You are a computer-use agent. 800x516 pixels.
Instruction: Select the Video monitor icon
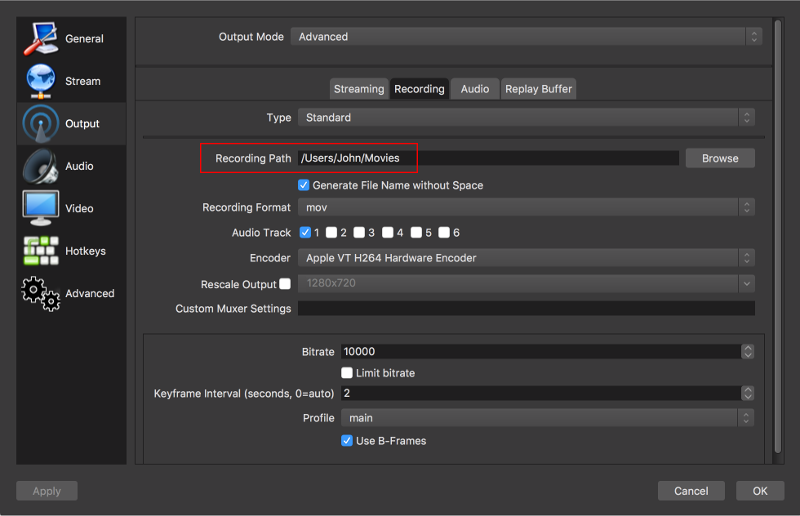[41, 208]
